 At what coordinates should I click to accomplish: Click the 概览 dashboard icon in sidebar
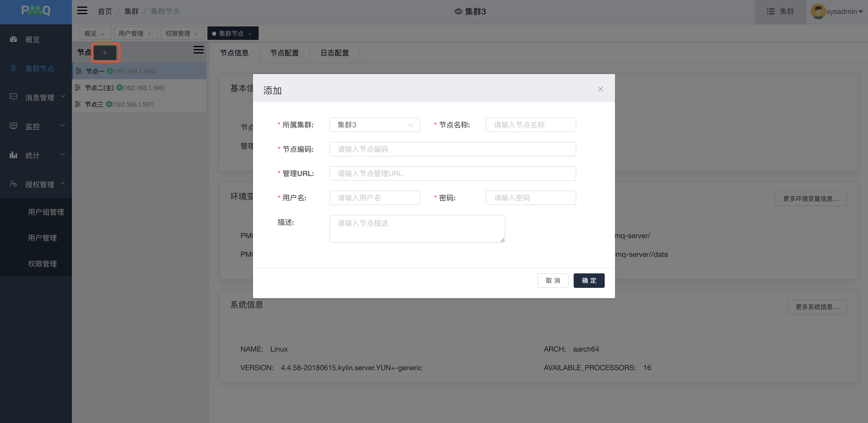[x=13, y=39]
